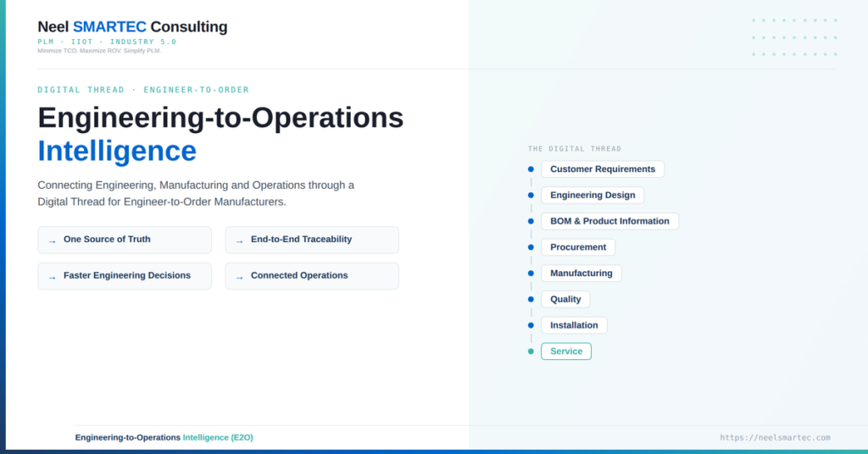Click the arrow icon beside One Source of Truth
868x454 pixels.
point(52,241)
